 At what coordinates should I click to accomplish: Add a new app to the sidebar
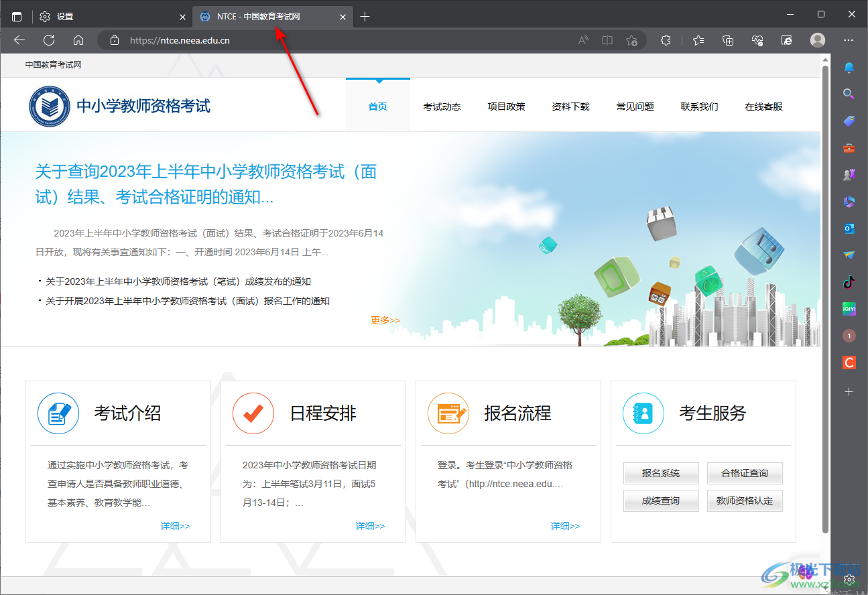tap(849, 391)
